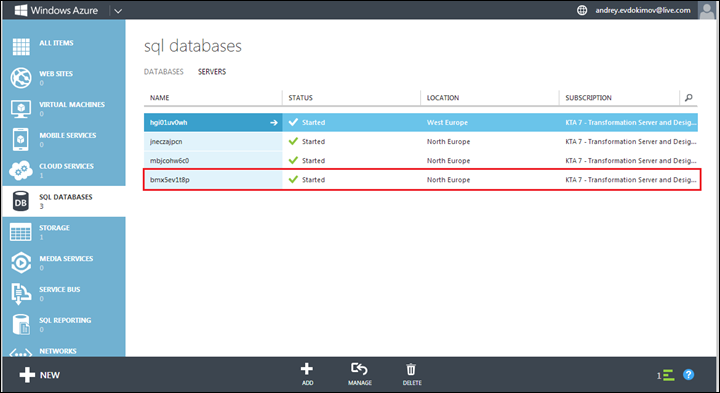Open the Mobile Services phone icon
This screenshot has height=393, width=720.
point(21,140)
